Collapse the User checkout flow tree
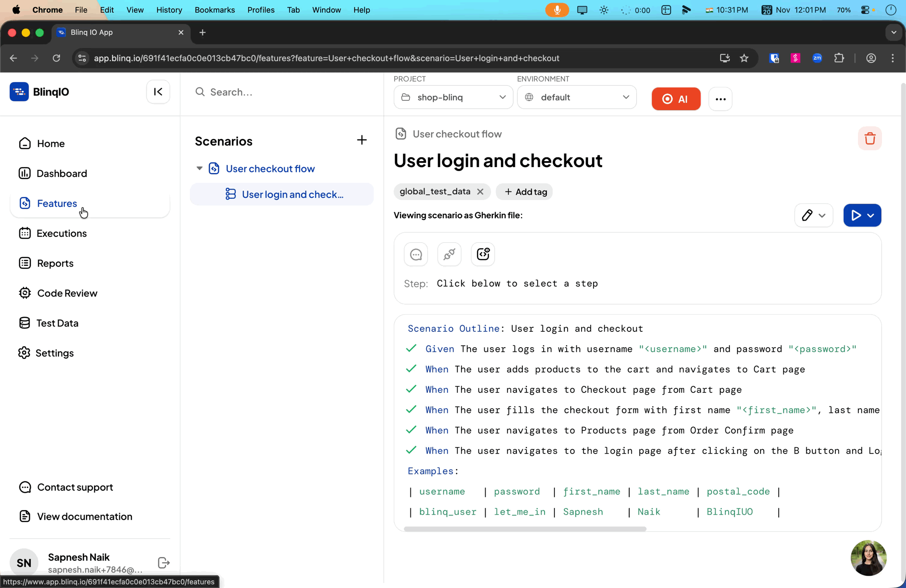This screenshot has width=906, height=588. 199,168
